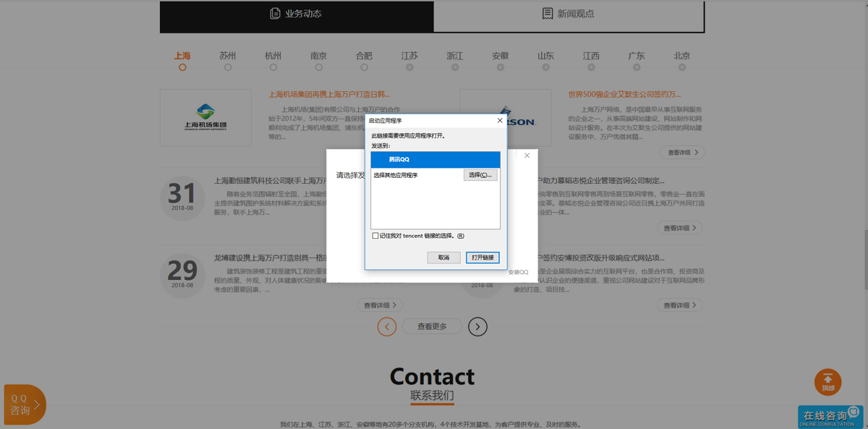Click the 查看更多 button
Screen dimensions: 868x429
pyautogui.click(x=432, y=327)
